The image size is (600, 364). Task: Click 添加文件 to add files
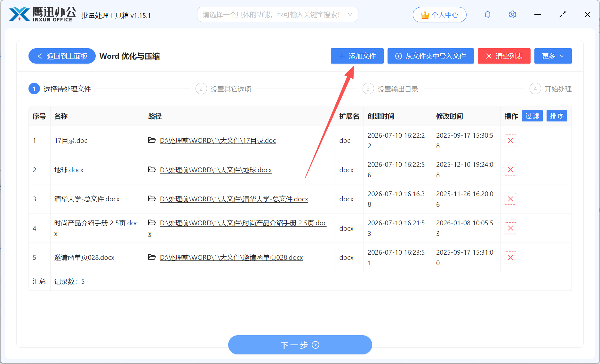(x=357, y=56)
